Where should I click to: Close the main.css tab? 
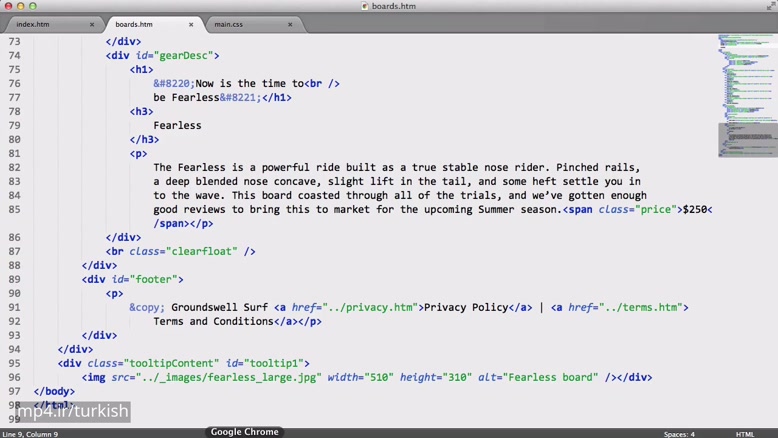[x=290, y=24]
